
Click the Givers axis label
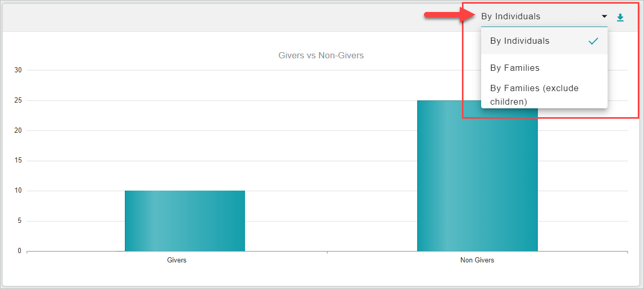click(177, 260)
